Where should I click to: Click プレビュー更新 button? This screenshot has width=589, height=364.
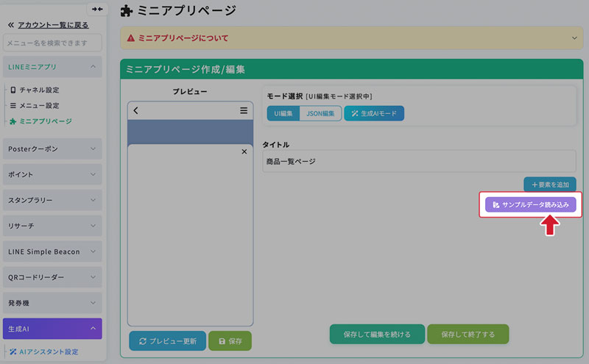tap(168, 341)
